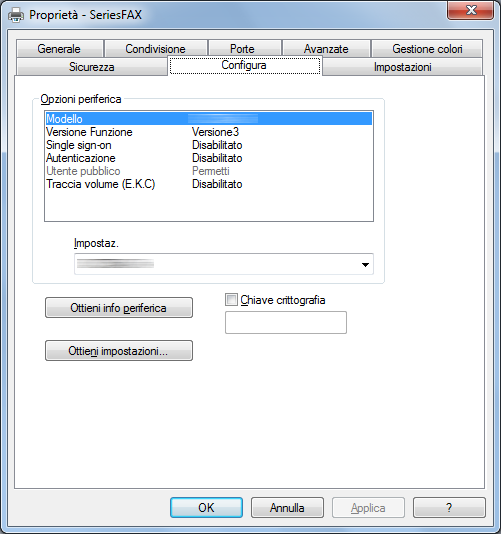Click the Versione3 value
The image size is (501, 534).
(x=215, y=132)
